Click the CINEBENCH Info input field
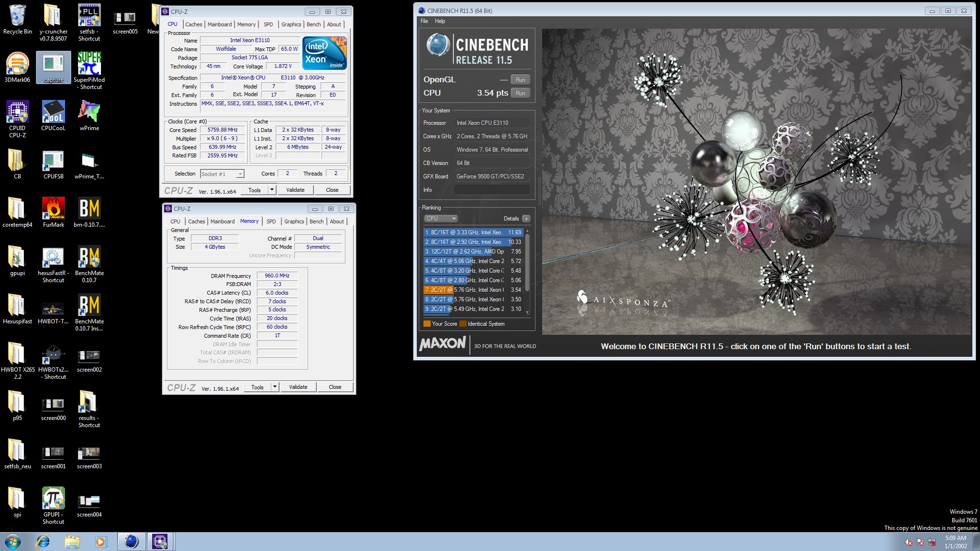The image size is (980, 551). pos(492,190)
